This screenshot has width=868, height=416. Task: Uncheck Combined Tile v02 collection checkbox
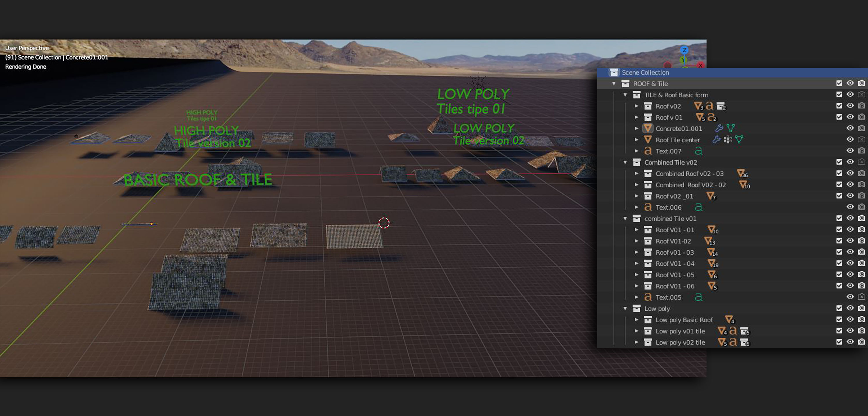[839, 162]
